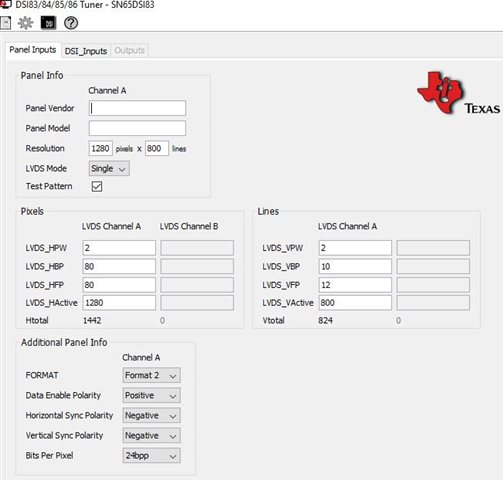Click LVDS_HFP Channel B field

click(197, 285)
